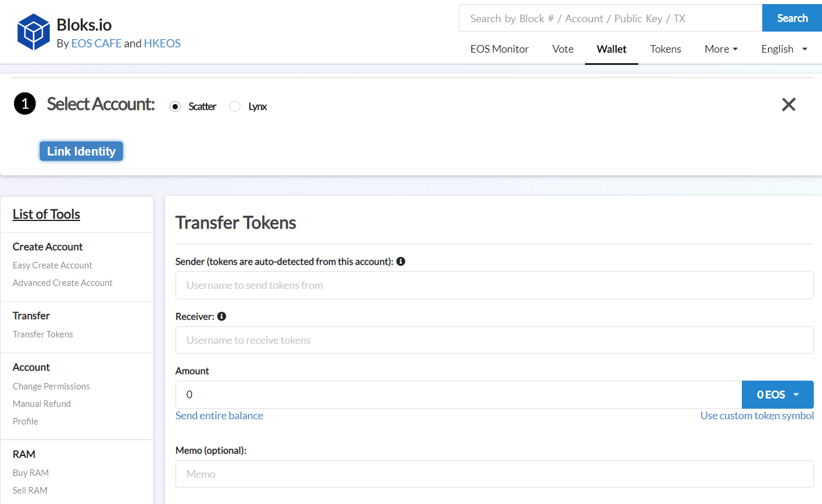Click the Search button
The width and height of the screenshot is (822, 504).
coord(792,18)
